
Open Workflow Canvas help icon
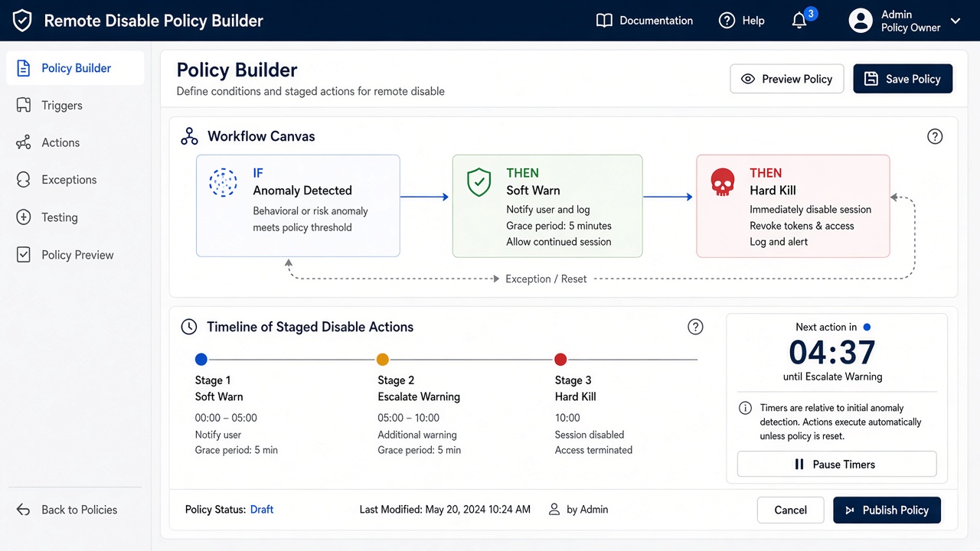pyautogui.click(x=935, y=136)
